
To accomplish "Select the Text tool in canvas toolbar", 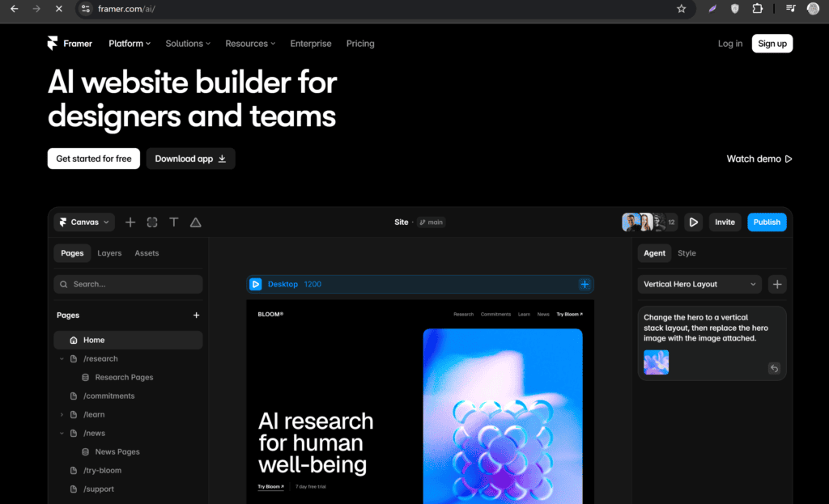I will pos(174,222).
